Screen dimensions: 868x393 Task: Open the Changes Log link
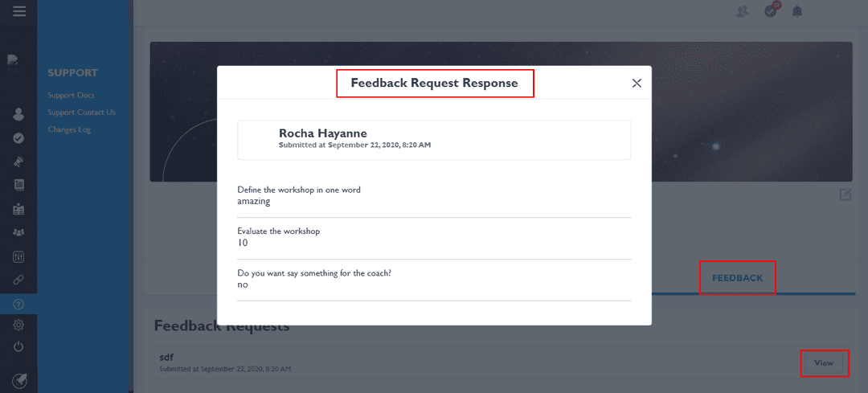coord(69,129)
